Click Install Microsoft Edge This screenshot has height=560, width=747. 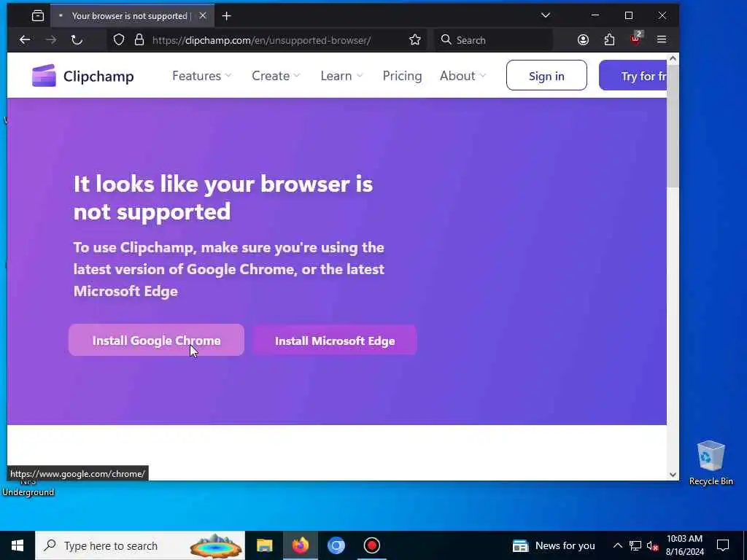coord(334,341)
